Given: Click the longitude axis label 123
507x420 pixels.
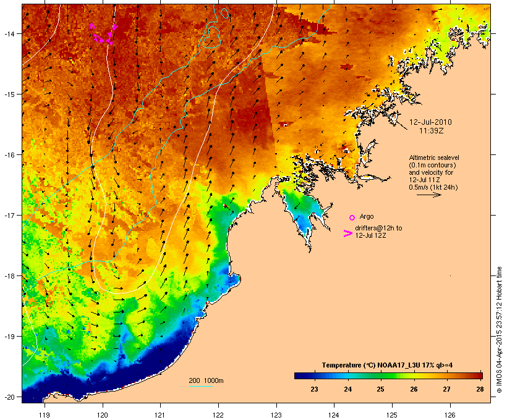Looking at the screenshot, I should [x=276, y=415].
